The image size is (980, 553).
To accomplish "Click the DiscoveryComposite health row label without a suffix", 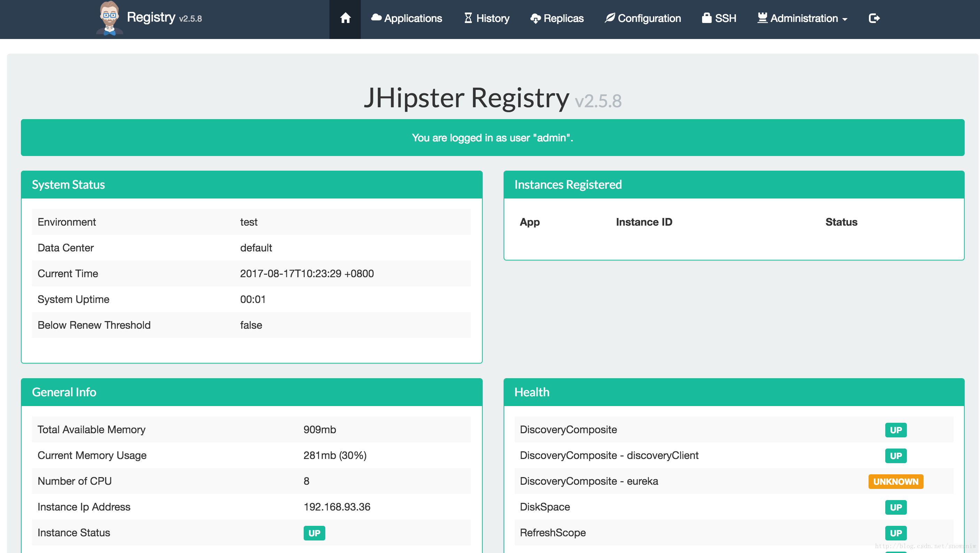I will point(568,430).
